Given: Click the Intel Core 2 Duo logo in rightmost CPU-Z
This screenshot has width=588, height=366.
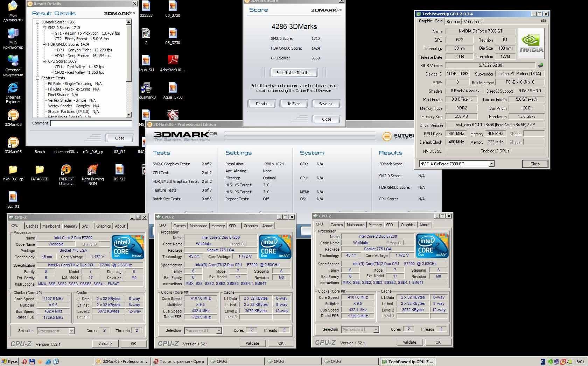Looking at the screenshot, I should pyautogui.click(x=432, y=246).
